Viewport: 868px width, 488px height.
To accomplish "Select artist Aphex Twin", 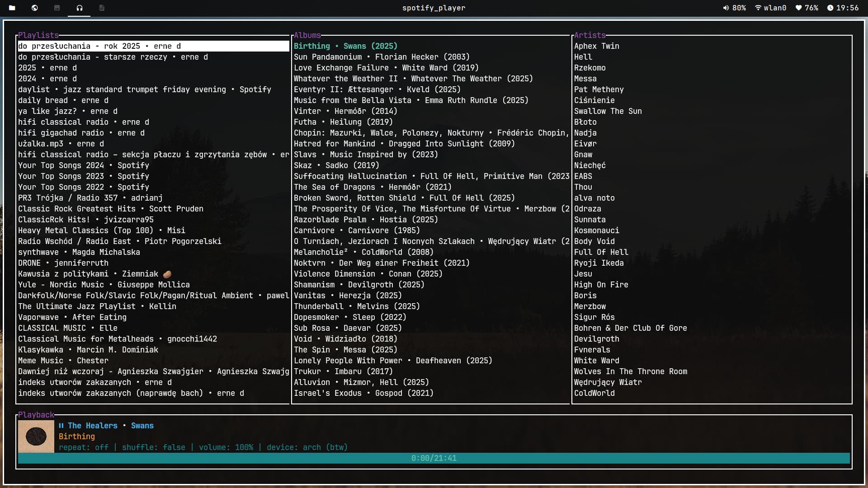I will (x=596, y=46).
